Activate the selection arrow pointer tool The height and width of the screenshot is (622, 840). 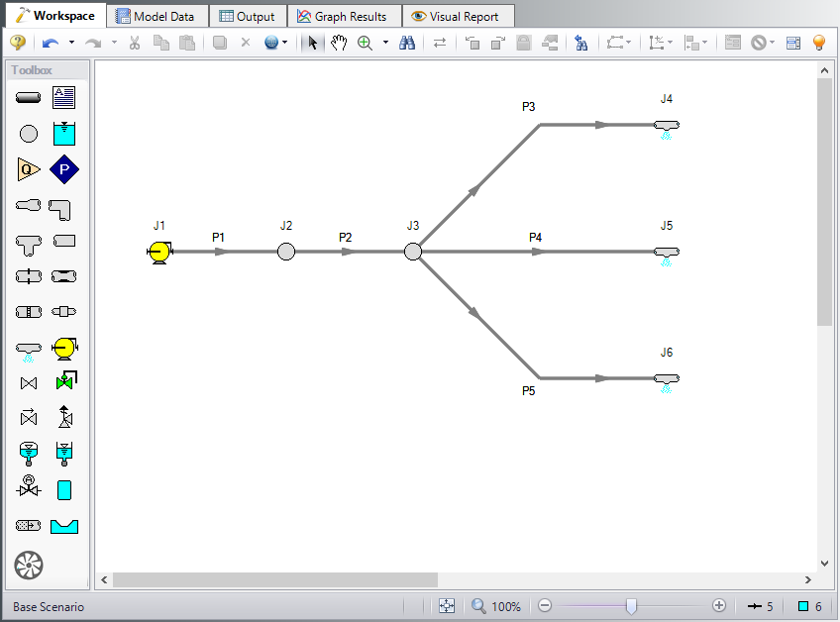313,43
